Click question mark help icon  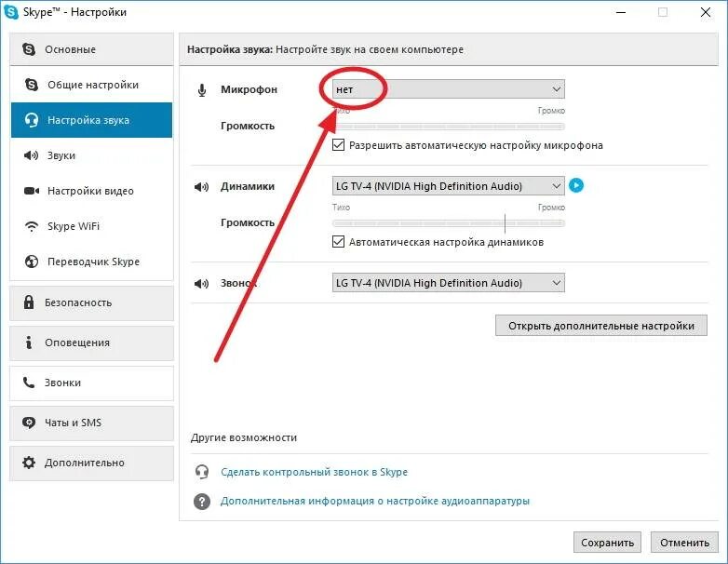tap(202, 502)
